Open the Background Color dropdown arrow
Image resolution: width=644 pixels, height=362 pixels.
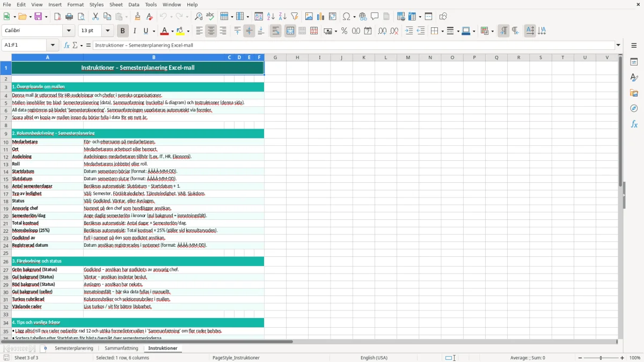tap(188, 31)
